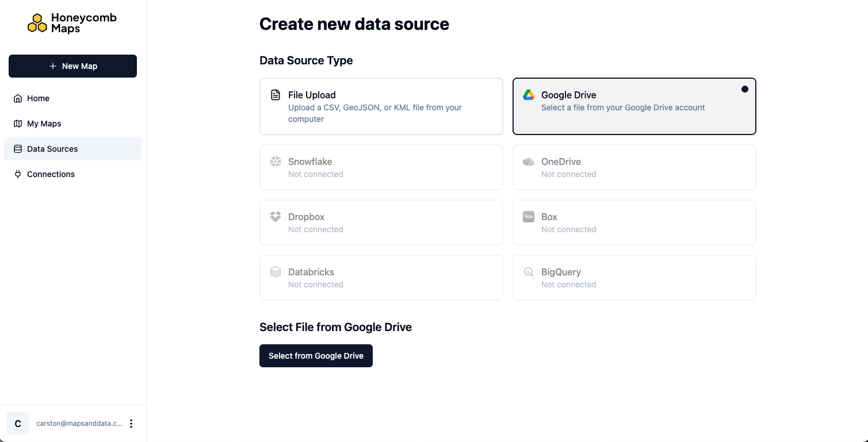Click the Connections anchor icon in sidebar
This screenshot has height=442, width=868.
[17, 174]
